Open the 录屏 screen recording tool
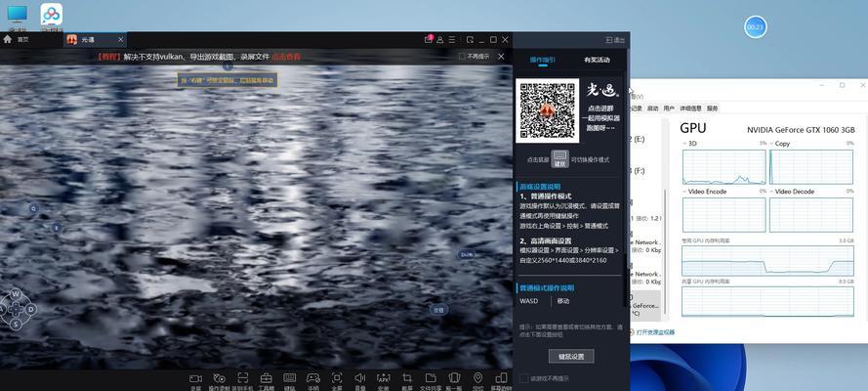Viewport: 868px width, 391px height. click(195, 378)
